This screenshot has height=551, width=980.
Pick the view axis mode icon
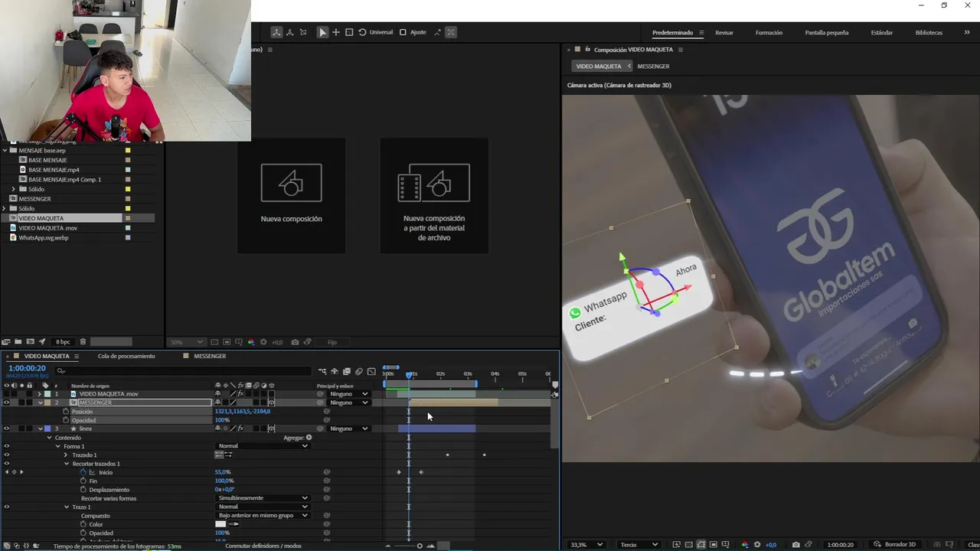tap(303, 32)
